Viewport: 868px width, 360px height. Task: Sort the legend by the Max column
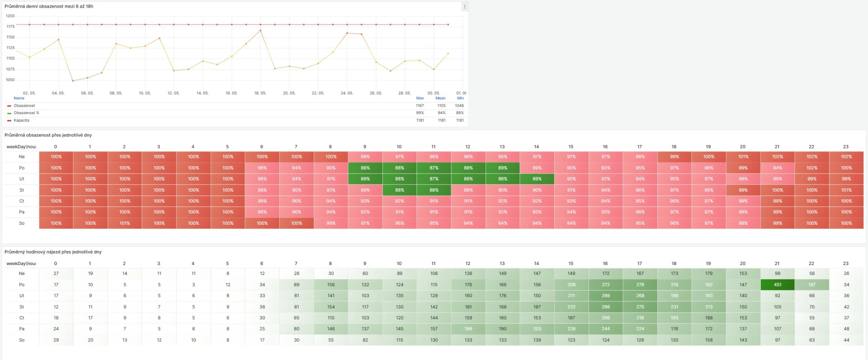click(x=420, y=98)
